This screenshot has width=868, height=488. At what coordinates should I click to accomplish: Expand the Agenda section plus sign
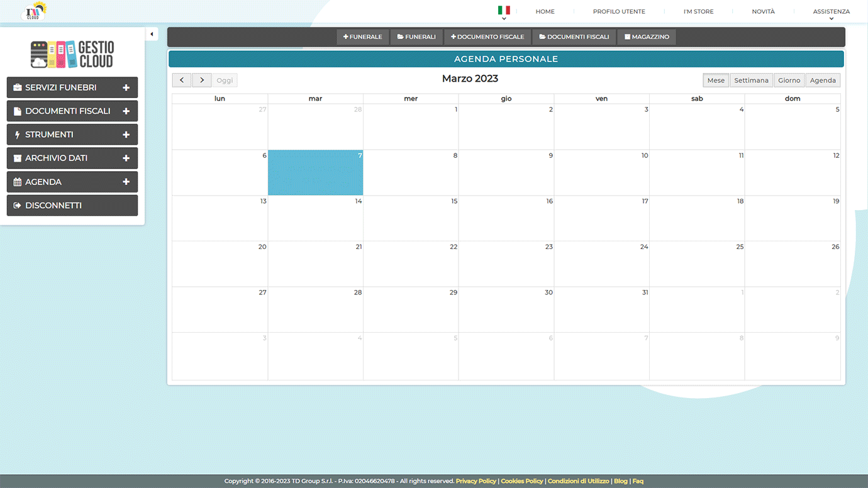coord(126,182)
